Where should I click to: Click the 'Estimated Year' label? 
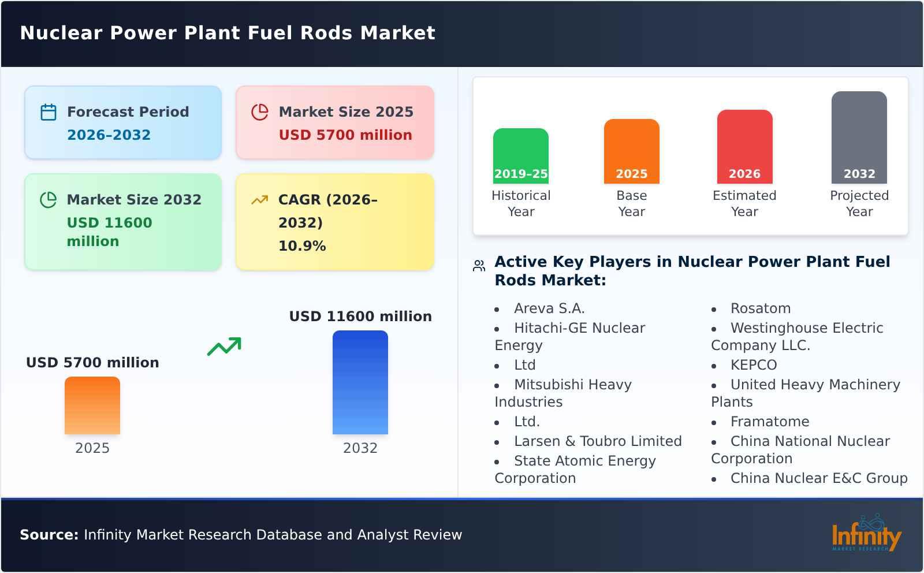tap(744, 203)
